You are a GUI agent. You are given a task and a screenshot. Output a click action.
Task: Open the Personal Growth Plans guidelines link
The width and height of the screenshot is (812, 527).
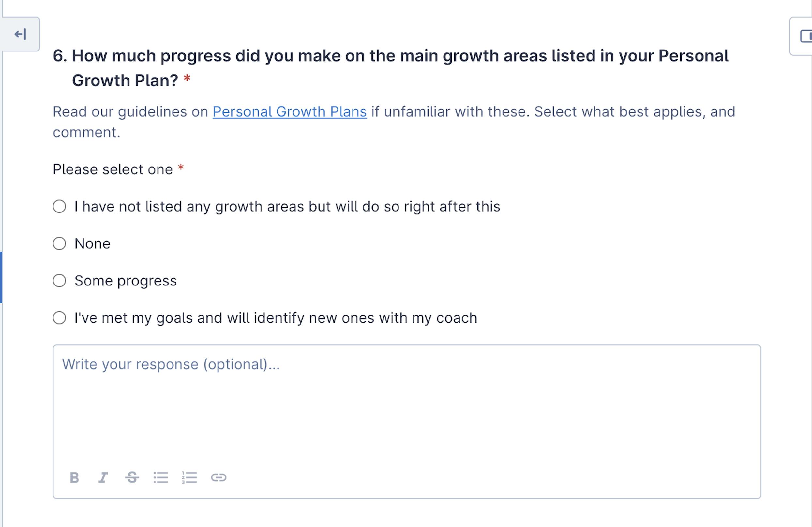pyautogui.click(x=289, y=112)
